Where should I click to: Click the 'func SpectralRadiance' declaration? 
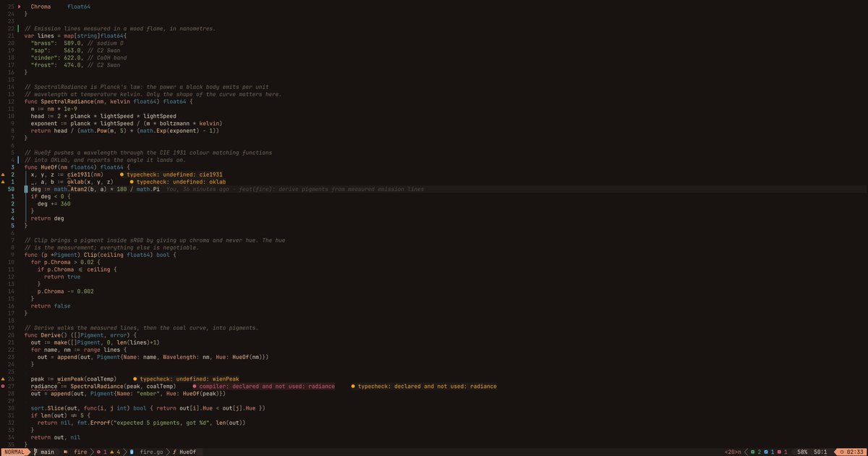109,101
